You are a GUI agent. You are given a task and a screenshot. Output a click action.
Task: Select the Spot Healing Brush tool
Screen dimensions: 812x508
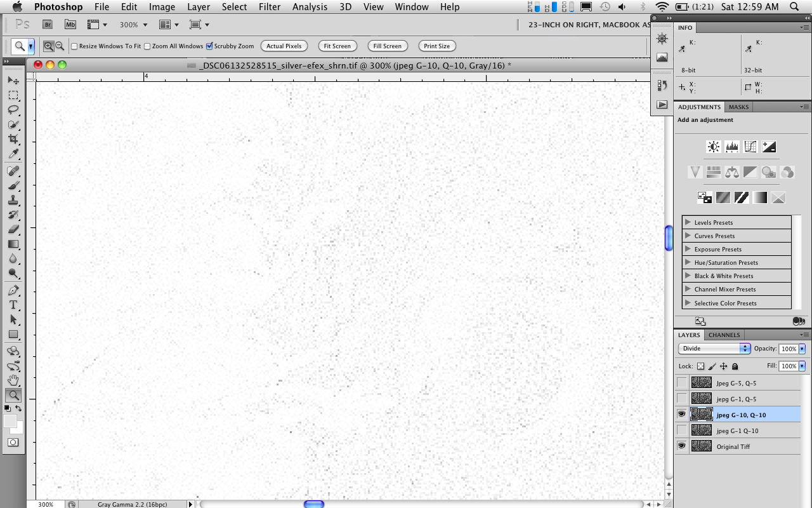tap(13, 171)
